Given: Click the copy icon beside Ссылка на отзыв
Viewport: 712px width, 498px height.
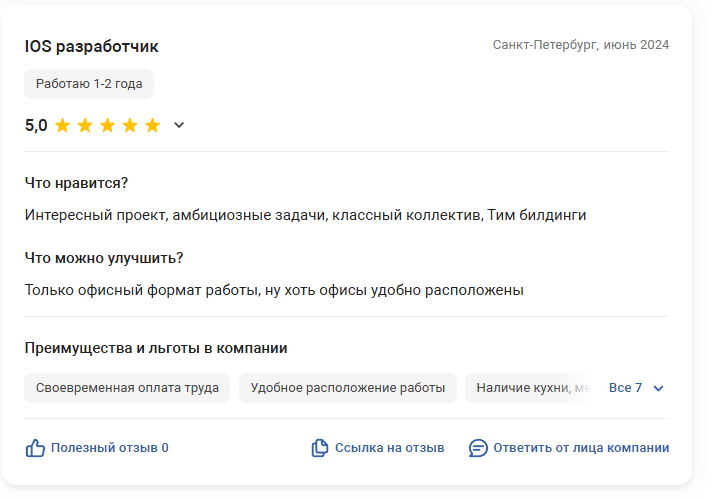Looking at the screenshot, I should click(320, 448).
